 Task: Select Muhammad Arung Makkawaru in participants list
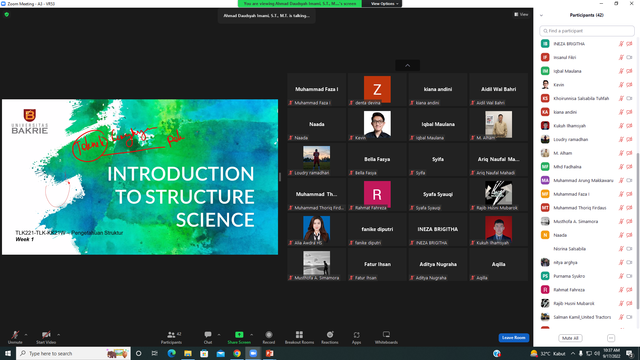point(587,180)
